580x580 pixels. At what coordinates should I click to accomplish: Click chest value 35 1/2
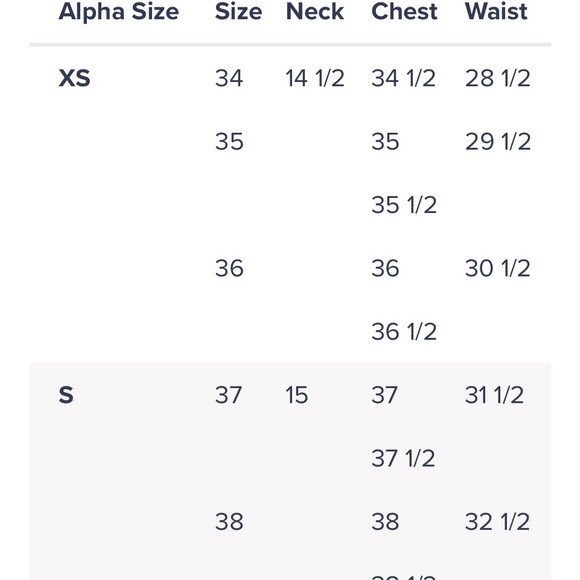(x=404, y=205)
